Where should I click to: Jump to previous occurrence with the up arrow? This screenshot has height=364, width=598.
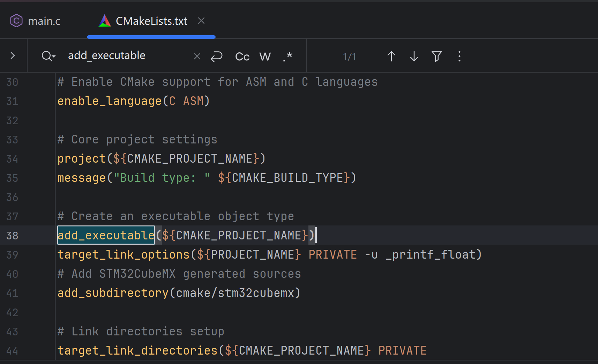[391, 56]
